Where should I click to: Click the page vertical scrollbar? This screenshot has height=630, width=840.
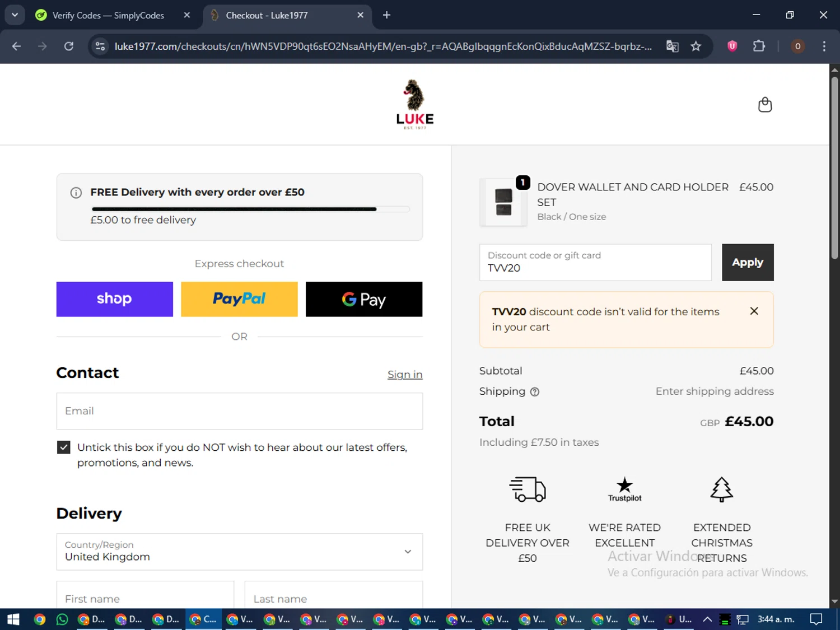[x=834, y=168]
